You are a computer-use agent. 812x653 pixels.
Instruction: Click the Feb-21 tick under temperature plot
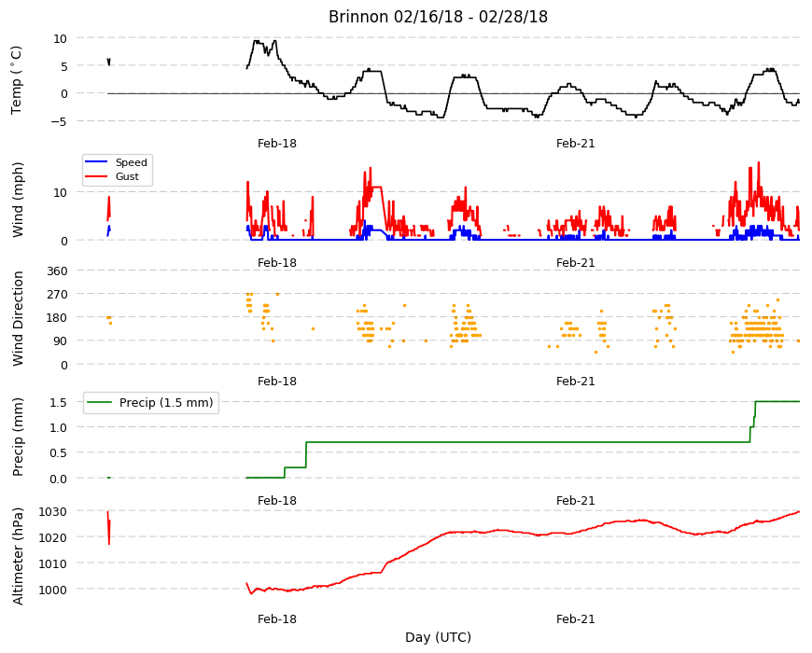[575, 144]
